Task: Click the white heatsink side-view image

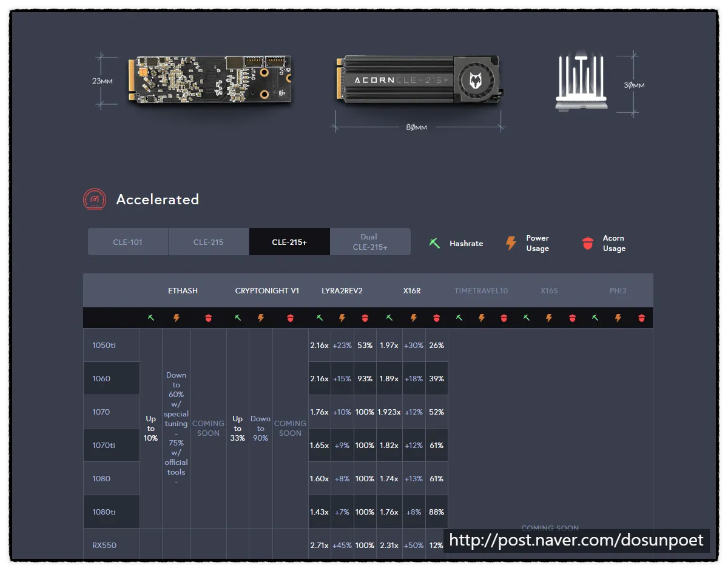Action: [x=582, y=82]
